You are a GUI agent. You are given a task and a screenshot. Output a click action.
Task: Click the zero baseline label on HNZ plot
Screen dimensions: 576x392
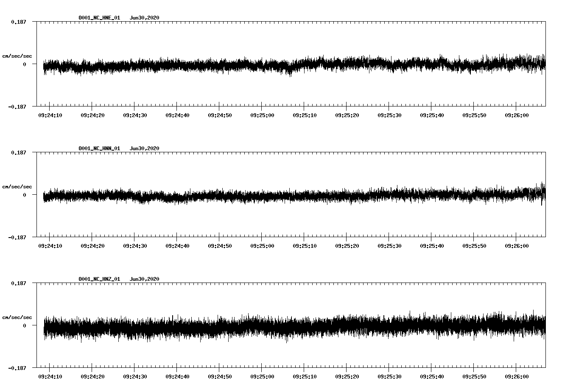pos(25,325)
